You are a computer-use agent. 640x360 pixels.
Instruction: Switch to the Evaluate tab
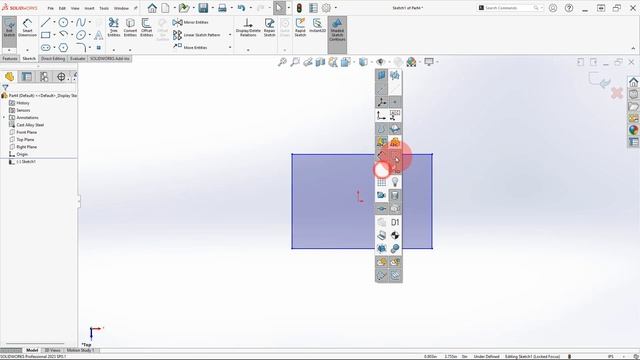(77, 59)
